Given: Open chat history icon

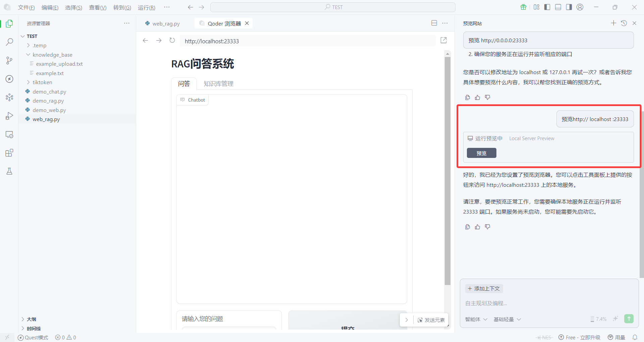Looking at the screenshot, I should click(x=624, y=23).
